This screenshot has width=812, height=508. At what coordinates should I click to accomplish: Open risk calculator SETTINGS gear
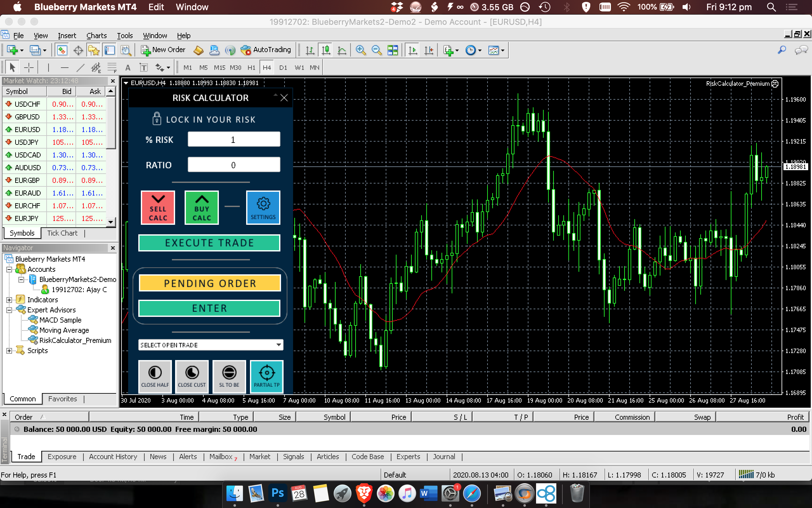pos(263,208)
